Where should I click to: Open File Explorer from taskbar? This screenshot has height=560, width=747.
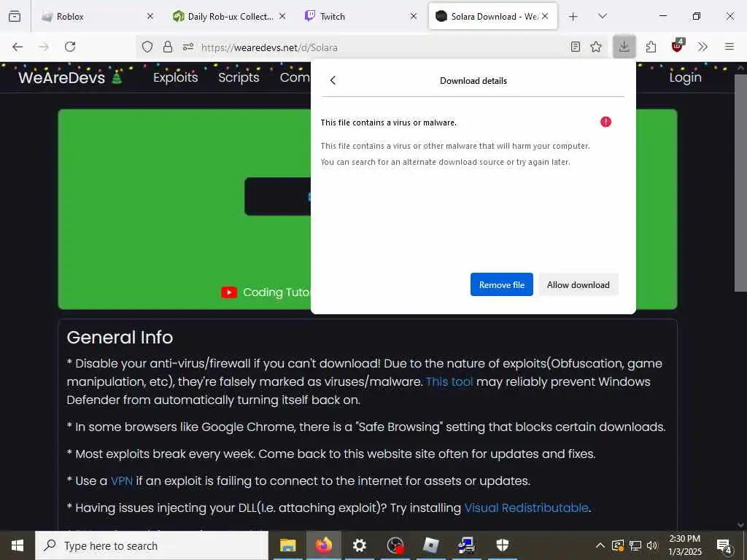[x=287, y=545]
